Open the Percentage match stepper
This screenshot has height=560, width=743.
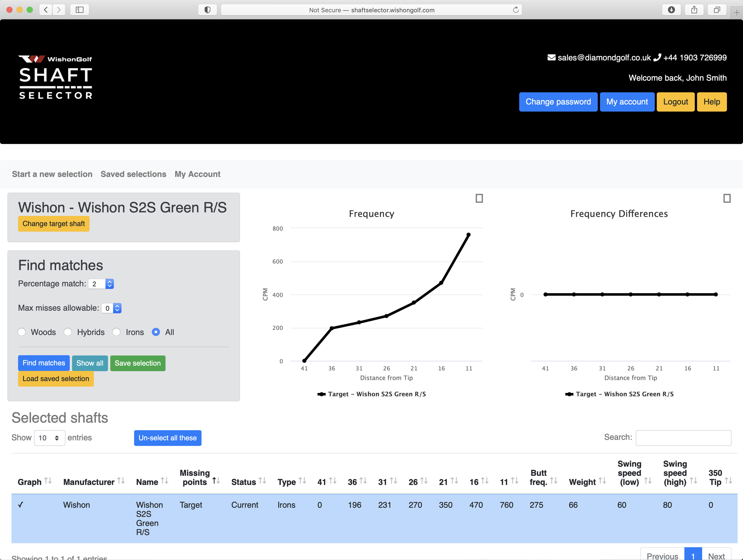pos(109,284)
